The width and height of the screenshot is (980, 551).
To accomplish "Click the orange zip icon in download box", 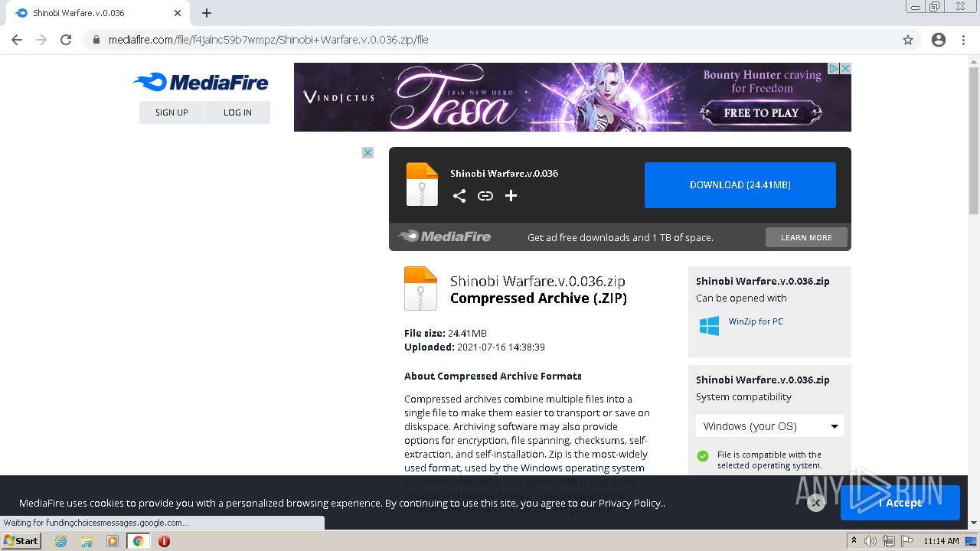I will [x=422, y=184].
